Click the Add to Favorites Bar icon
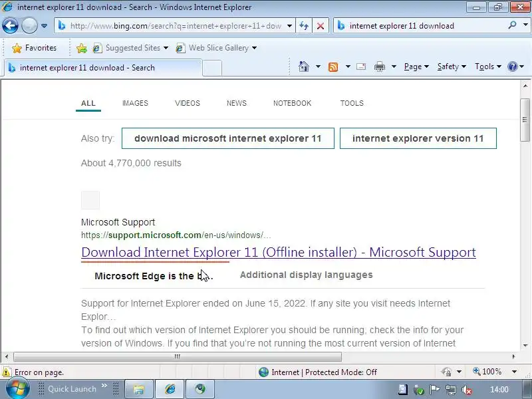 81,48
